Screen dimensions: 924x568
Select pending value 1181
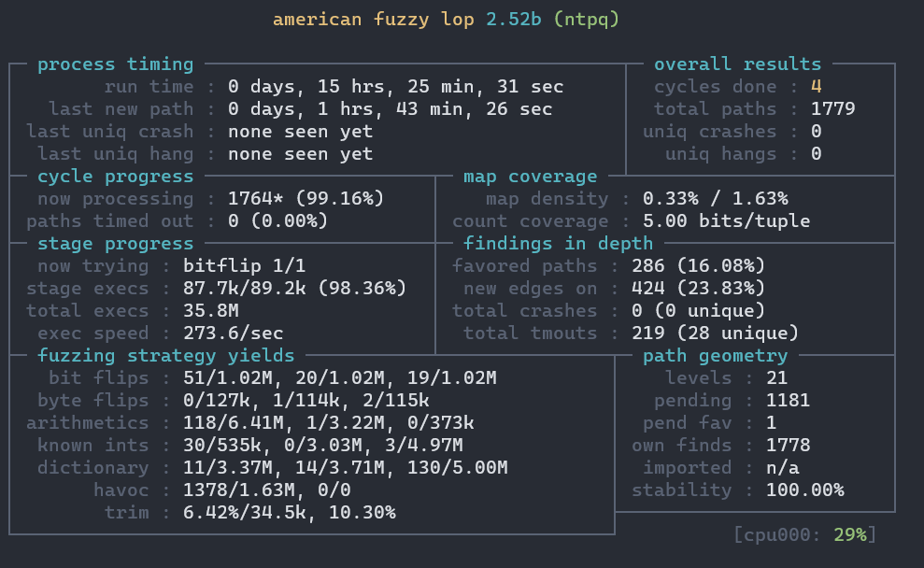pyautogui.click(x=788, y=400)
